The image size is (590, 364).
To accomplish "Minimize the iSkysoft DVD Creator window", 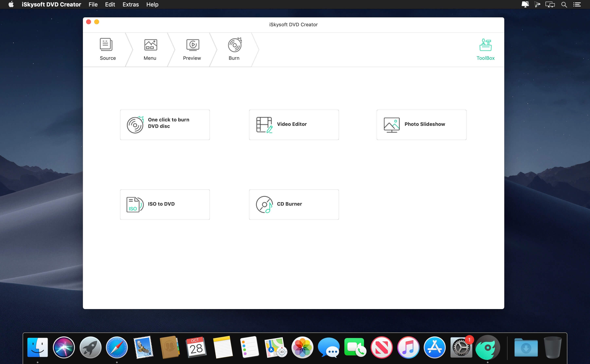I will (97, 22).
